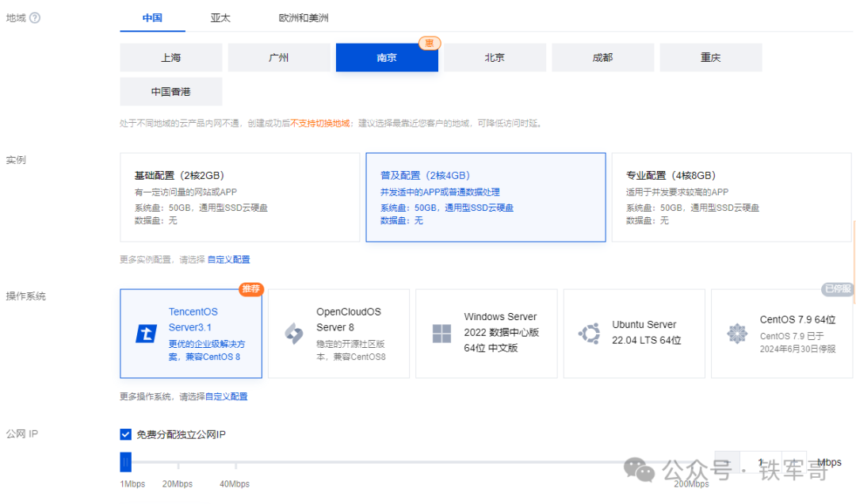Click the text TencentOS Server3.1
Screen dimensions: 856x504
[193, 319]
